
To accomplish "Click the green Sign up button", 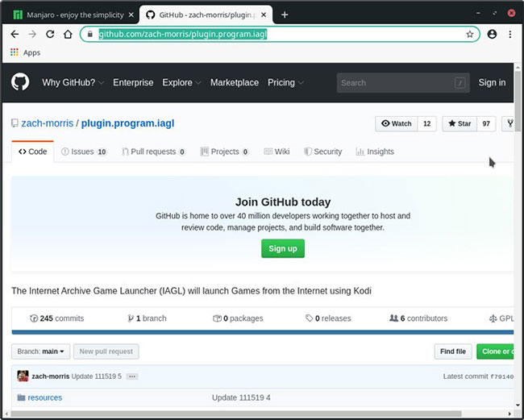I will click(x=283, y=248).
